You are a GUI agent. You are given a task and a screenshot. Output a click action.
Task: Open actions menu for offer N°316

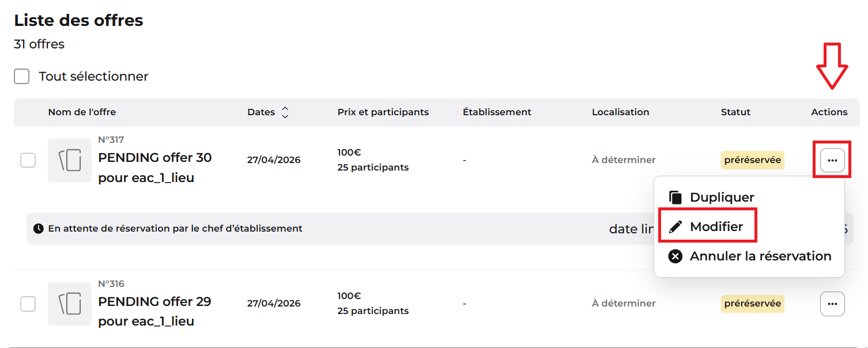point(832,304)
